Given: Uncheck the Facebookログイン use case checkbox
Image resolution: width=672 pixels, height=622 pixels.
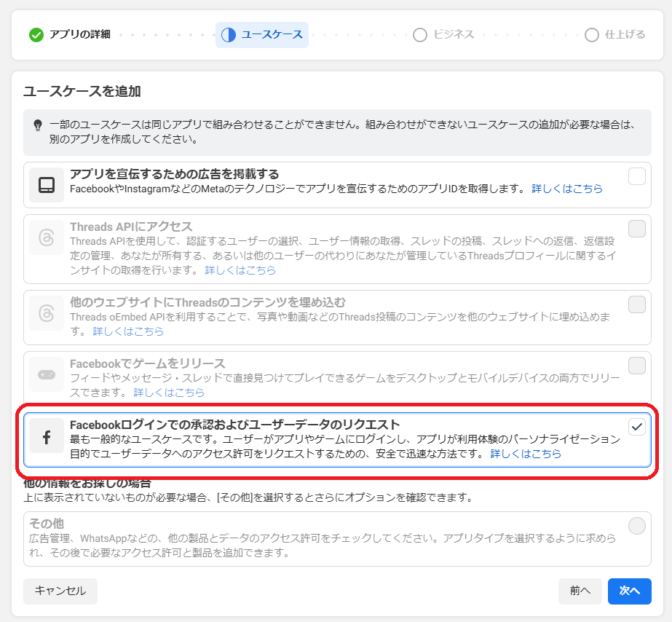Looking at the screenshot, I should pos(637,427).
